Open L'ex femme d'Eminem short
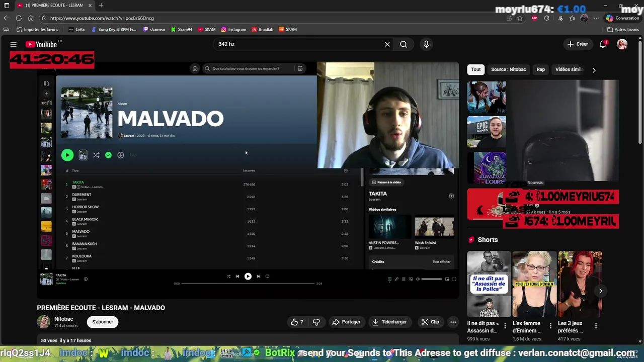This screenshot has width=644, height=362. point(534,284)
